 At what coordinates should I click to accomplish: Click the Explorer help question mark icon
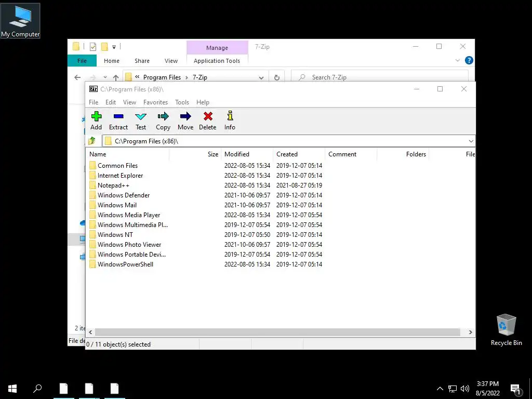[x=469, y=60]
